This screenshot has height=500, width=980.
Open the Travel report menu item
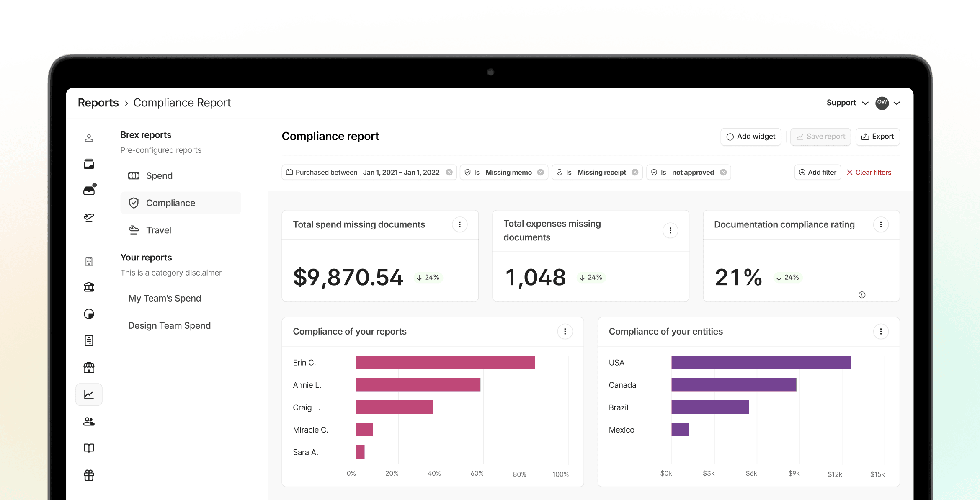(x=158, y=230)
